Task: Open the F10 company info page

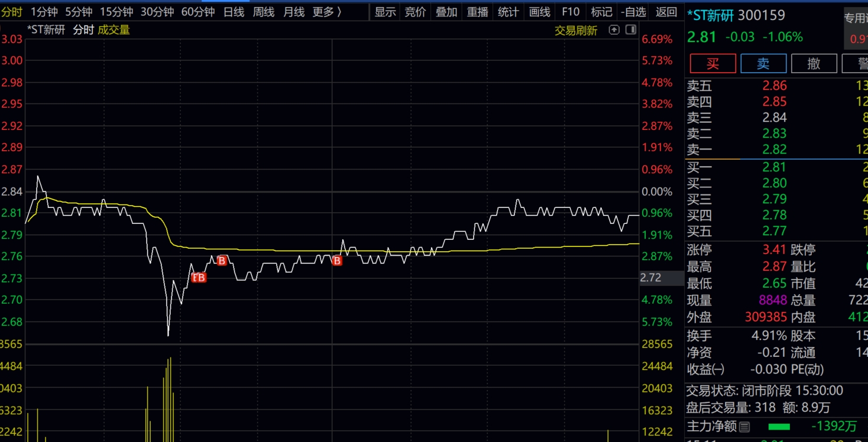Action: pyautogui.click(x=571, y=12)
